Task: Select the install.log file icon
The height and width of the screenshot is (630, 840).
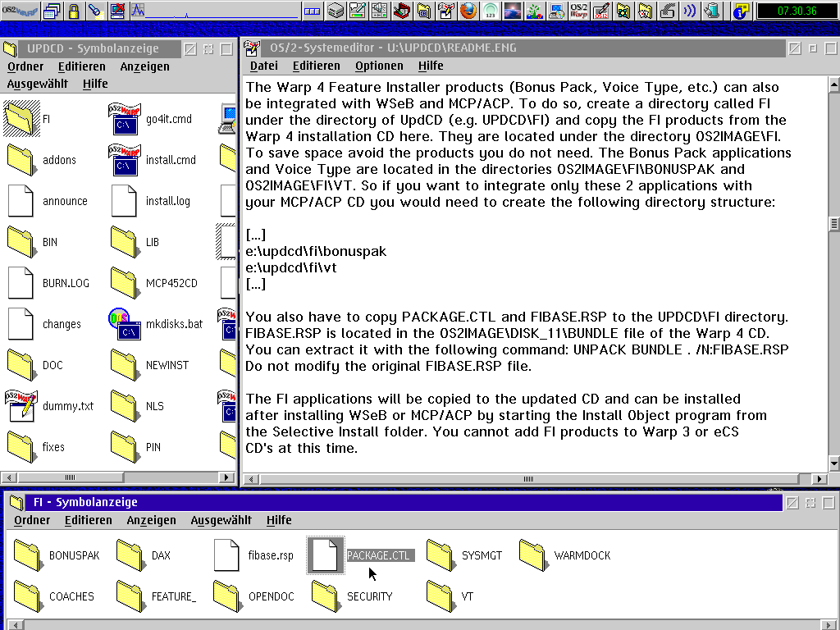Action: click(124, 201)
